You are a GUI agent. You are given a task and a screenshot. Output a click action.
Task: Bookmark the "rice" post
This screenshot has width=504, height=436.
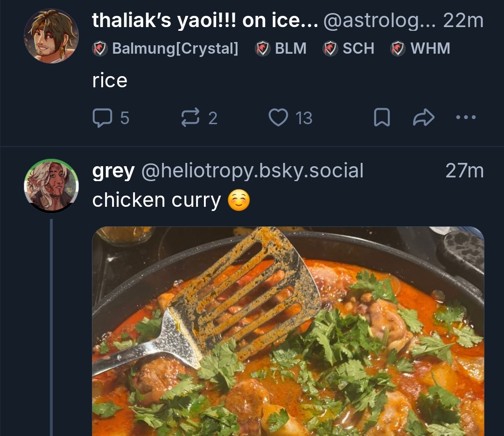tap(382, 118)
